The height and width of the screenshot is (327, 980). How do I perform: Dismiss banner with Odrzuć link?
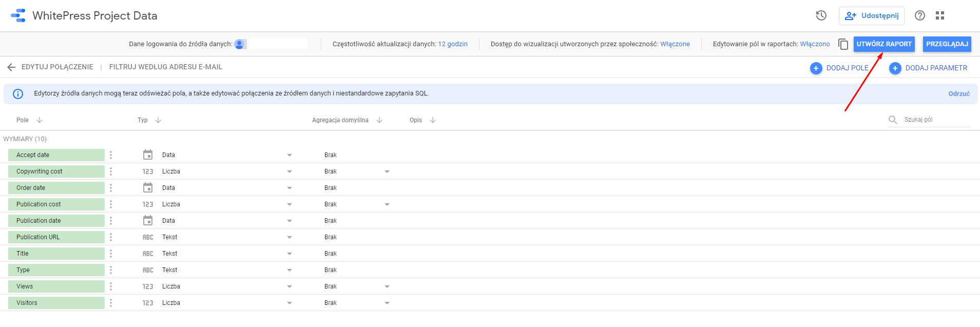pos(959,94)
